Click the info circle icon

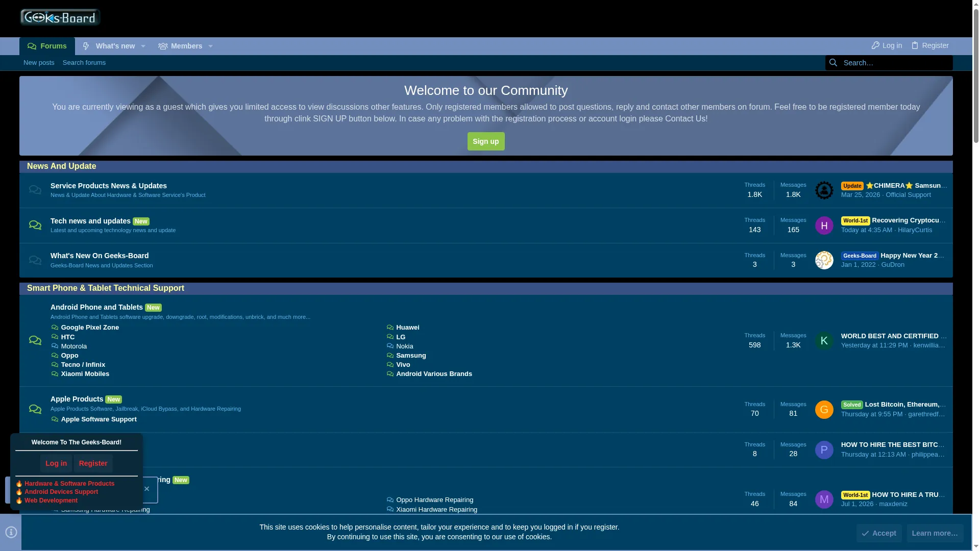(x=11, y=532)
